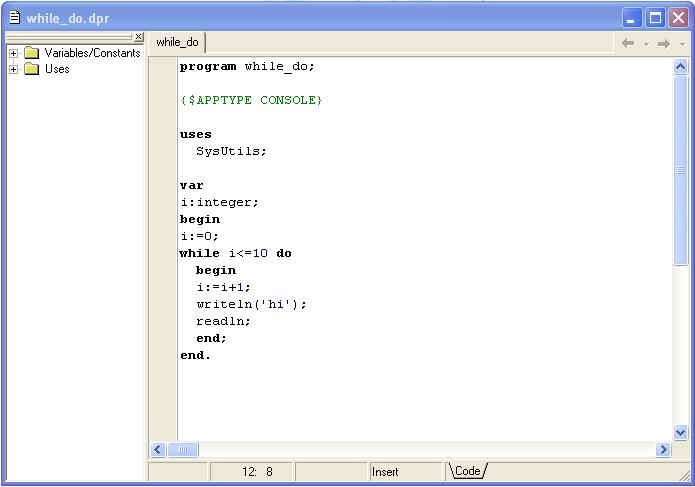The image size is (695, 487).
Task: Open the back history dropdown arrow
Action: point(646,44)
